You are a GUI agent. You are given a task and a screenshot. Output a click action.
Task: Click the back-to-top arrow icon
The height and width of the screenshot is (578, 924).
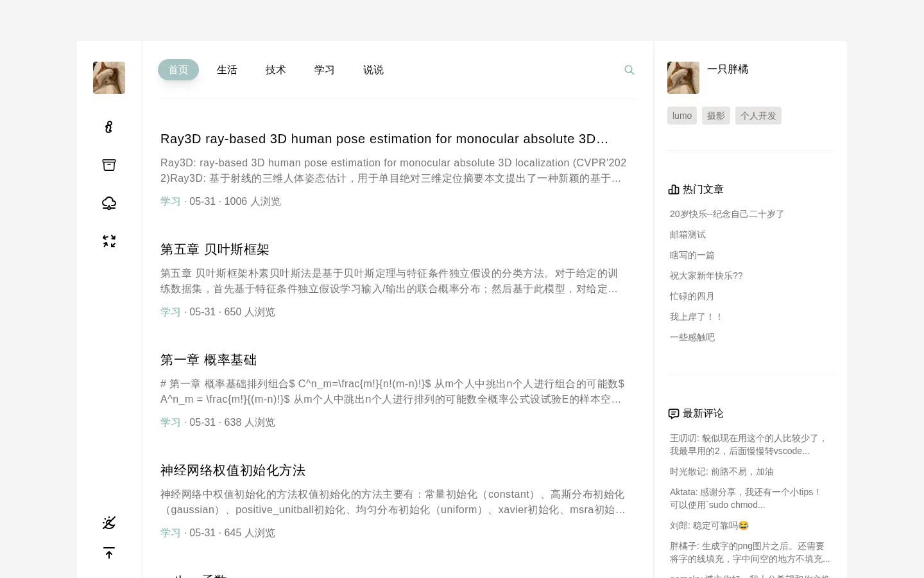pos(109,553)
